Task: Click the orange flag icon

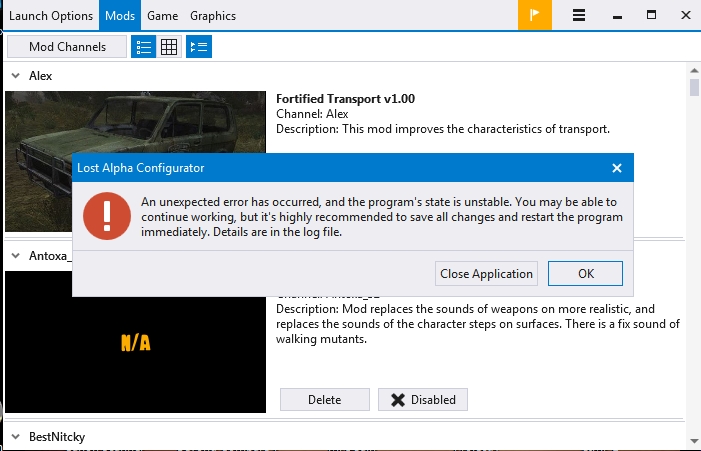Action: (x=535, y=15)
